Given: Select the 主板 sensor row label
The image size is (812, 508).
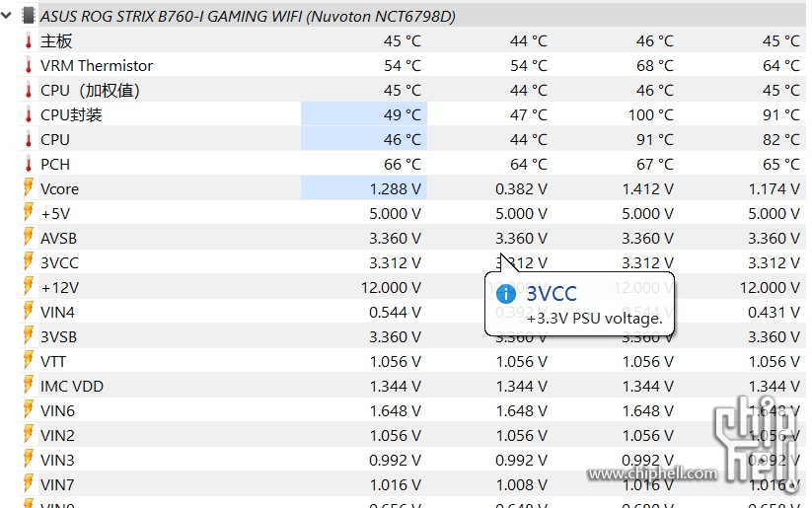Looking at the screenshot, I should pos(56,40).
